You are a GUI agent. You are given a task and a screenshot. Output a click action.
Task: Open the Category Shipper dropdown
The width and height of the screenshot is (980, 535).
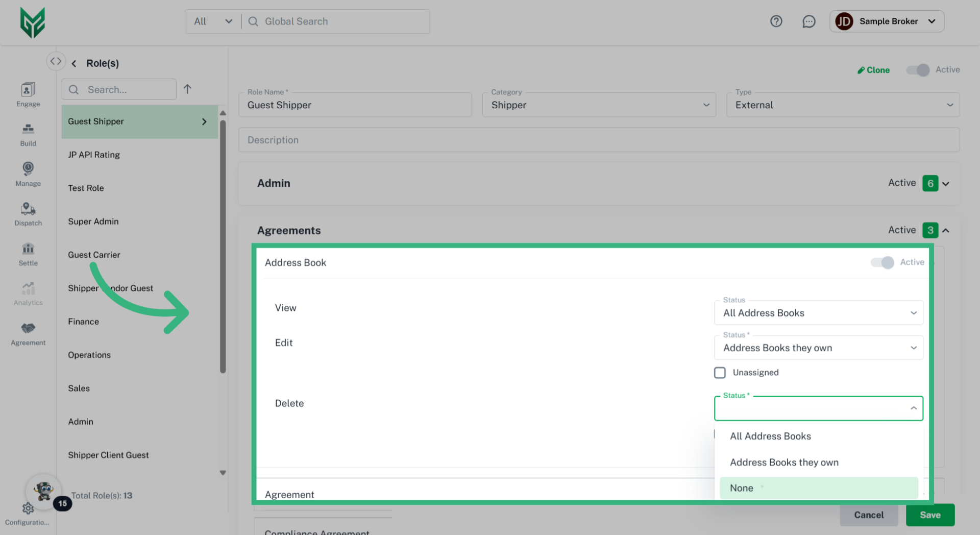(x=599, y=105)
